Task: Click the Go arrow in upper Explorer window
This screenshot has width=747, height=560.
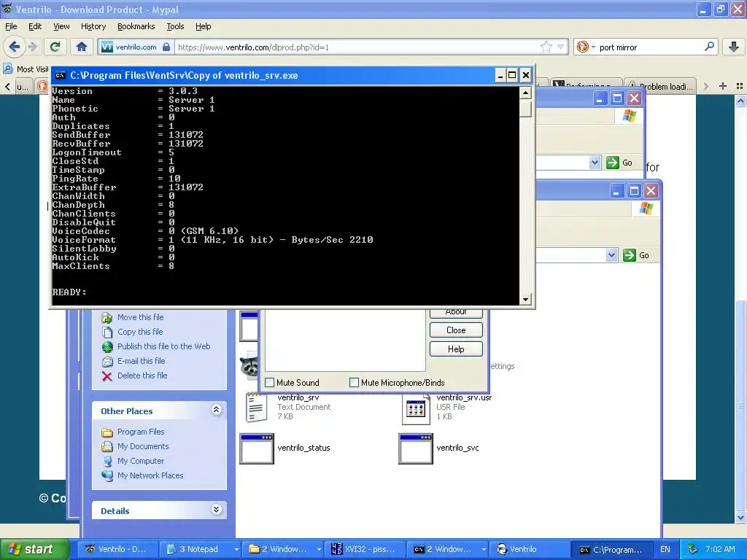Action: tap(612, 163)
